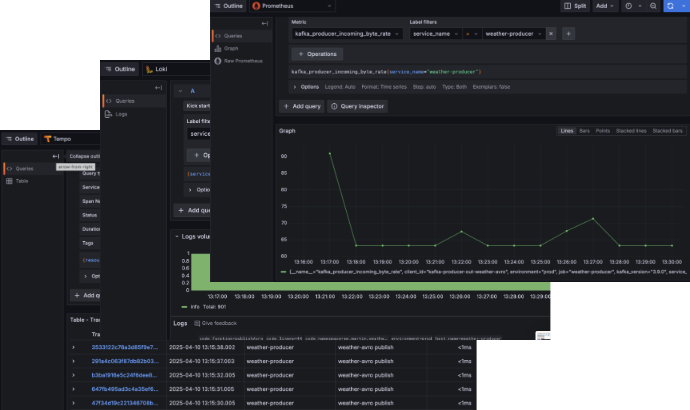Click the time range clock icon
Image resolution: width=690 pixels, height=410 pixels.
coord(628,6)
